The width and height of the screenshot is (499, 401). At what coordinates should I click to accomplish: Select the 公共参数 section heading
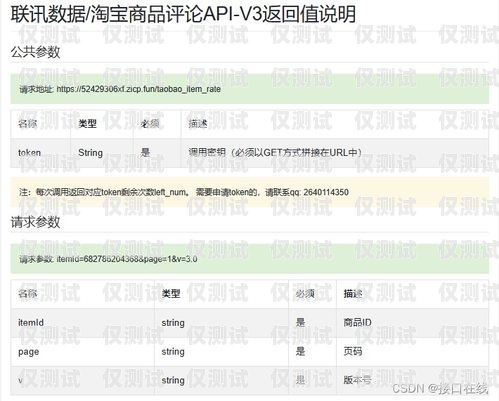(35, 52)
